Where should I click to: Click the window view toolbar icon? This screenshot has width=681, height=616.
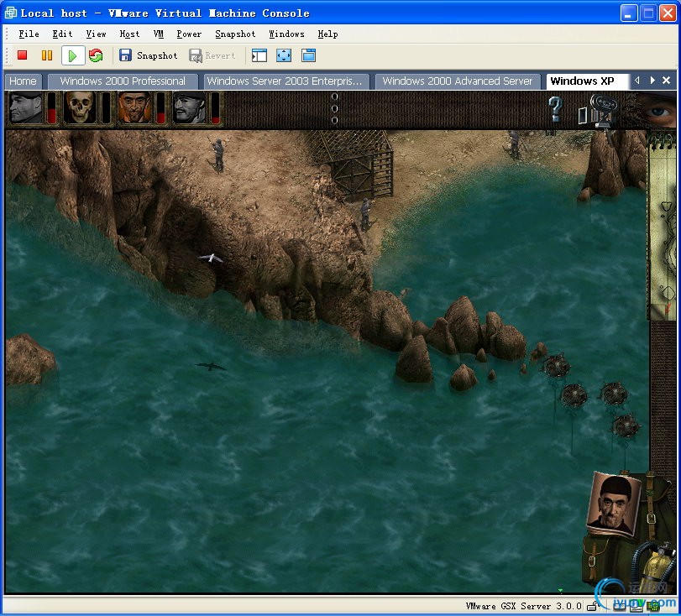point(308,55)
